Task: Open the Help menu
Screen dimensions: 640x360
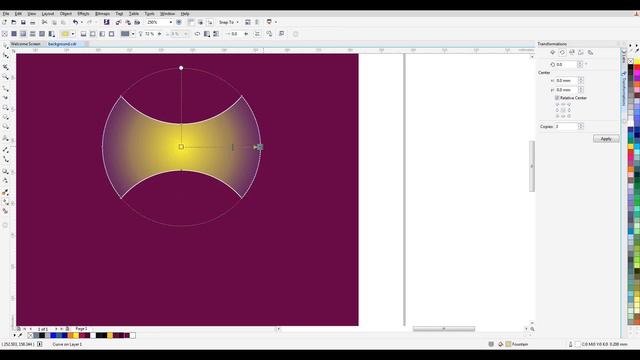Action: click(185, 14)
